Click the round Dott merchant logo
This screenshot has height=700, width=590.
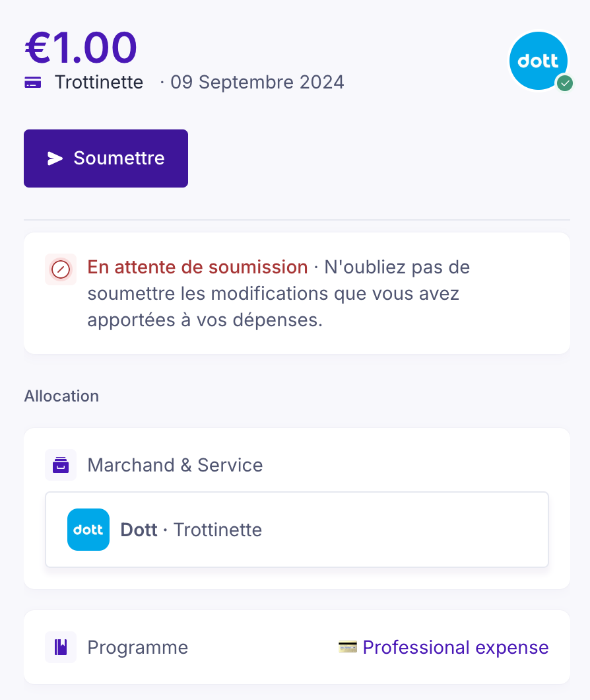pos(537,60)
